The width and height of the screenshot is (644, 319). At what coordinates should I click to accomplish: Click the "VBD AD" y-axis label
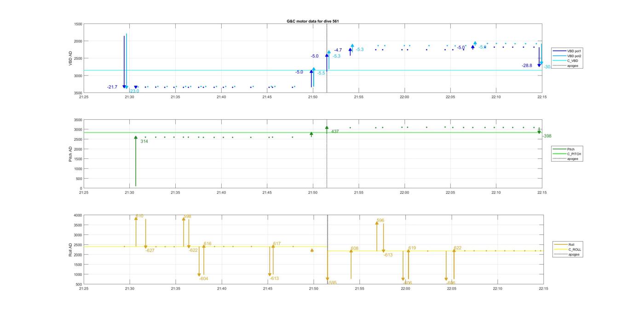coord(71,58)
